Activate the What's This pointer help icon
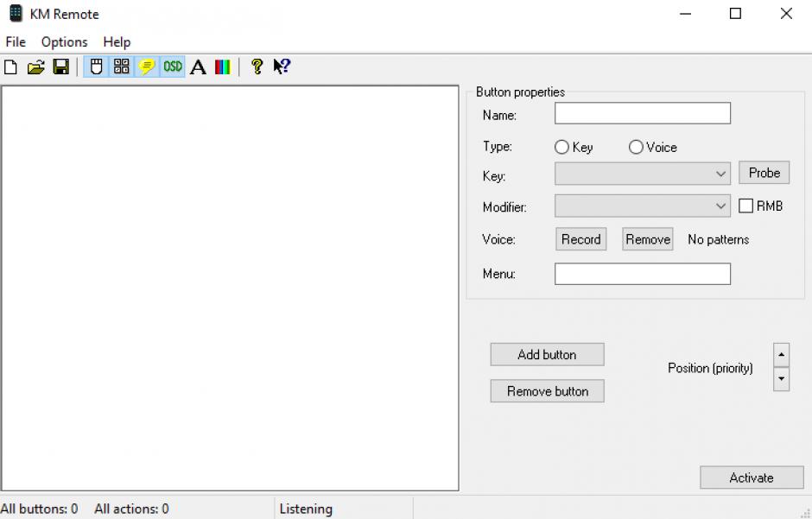The image size is (812, 519). pyautogui.click(x=282, y=66)
